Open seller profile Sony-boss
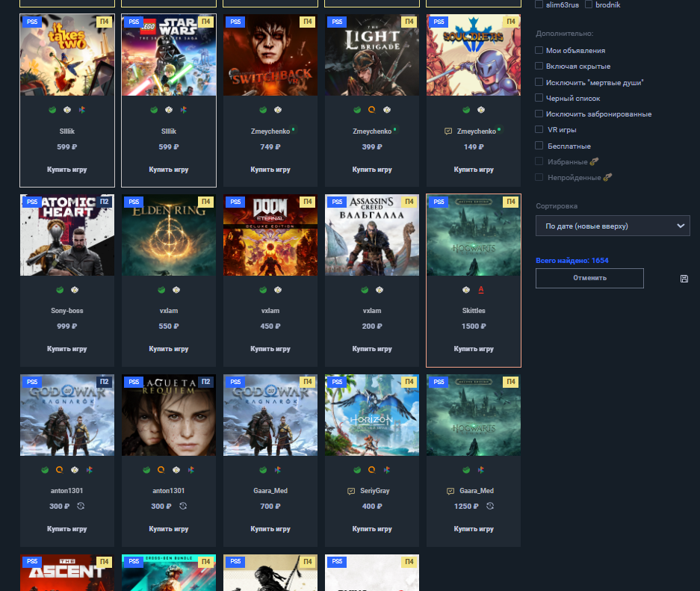Screen dimensions: 700x591 tap(67, 311)
